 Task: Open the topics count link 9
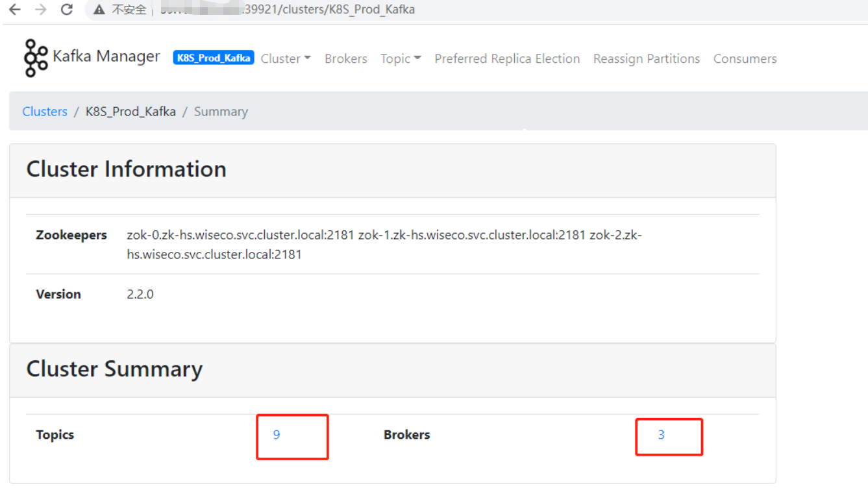[x=277, y=435]
